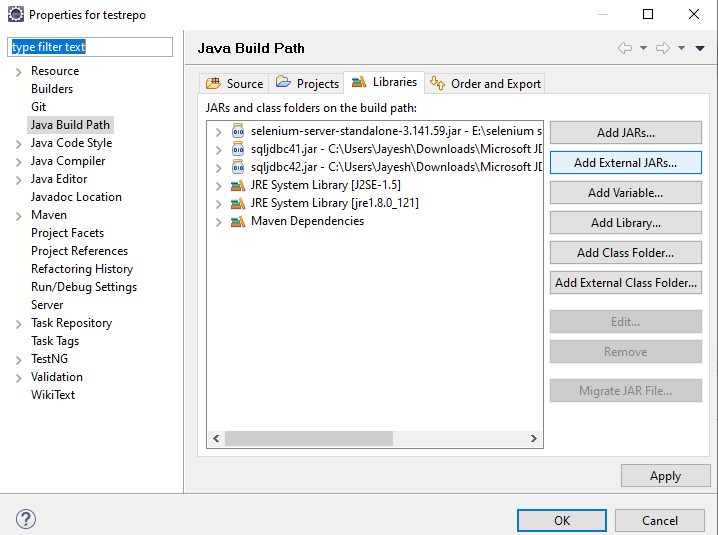718x535 pixels.
Task: Expand the sqljdbc42.jar entry
Action: pyautogui.click(x=218, y=168)
